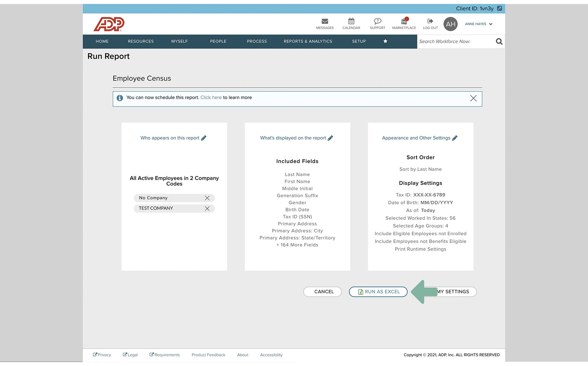
Task: Follow the Click here link
Action: point(211,97)
